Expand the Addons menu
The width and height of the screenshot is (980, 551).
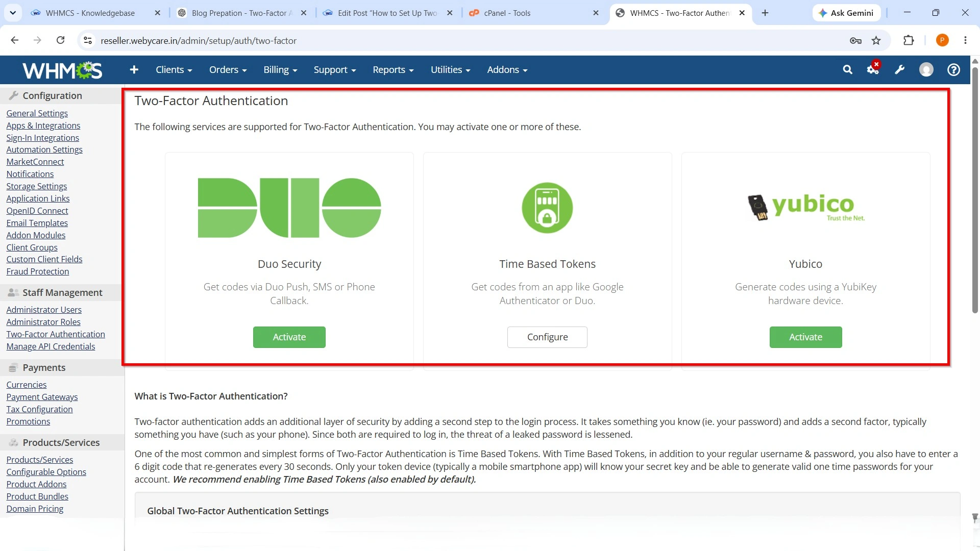coord(507,70)
